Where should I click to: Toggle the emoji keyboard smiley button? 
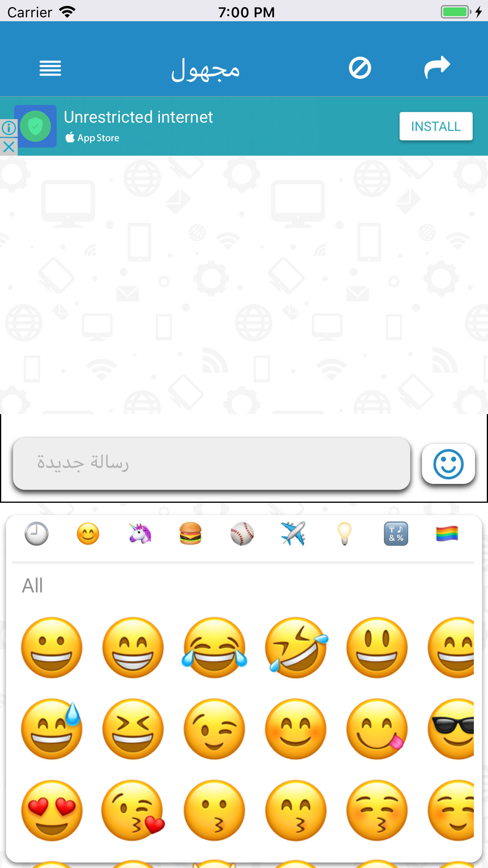[448, 464]
